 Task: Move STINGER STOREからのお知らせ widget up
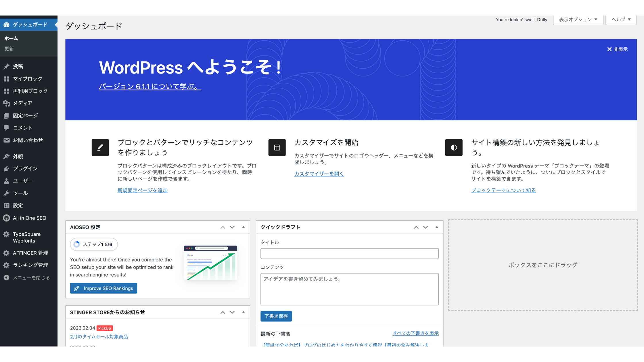223,312
